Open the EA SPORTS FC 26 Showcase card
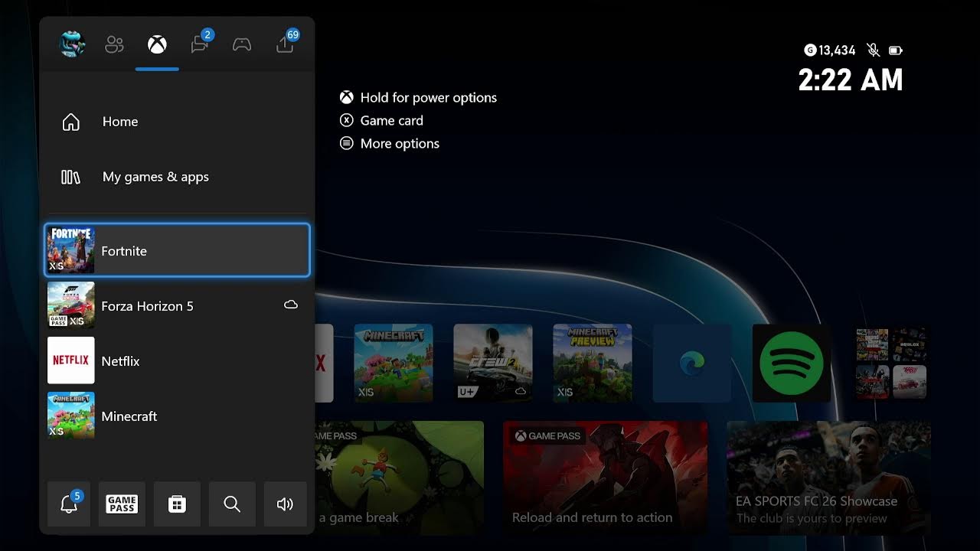Viewport: 980px width, 551px height. tap(829, 478)
